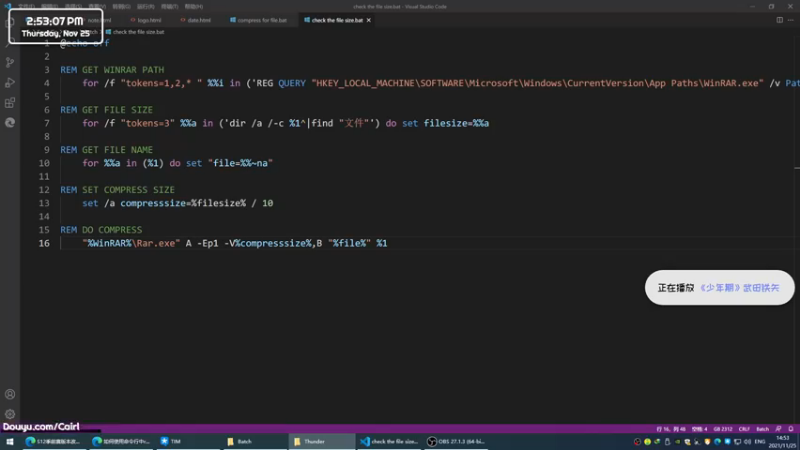Click the volume speaker tray icon
The width and height of the screenshot is (800, 450).
pos(747,442)
